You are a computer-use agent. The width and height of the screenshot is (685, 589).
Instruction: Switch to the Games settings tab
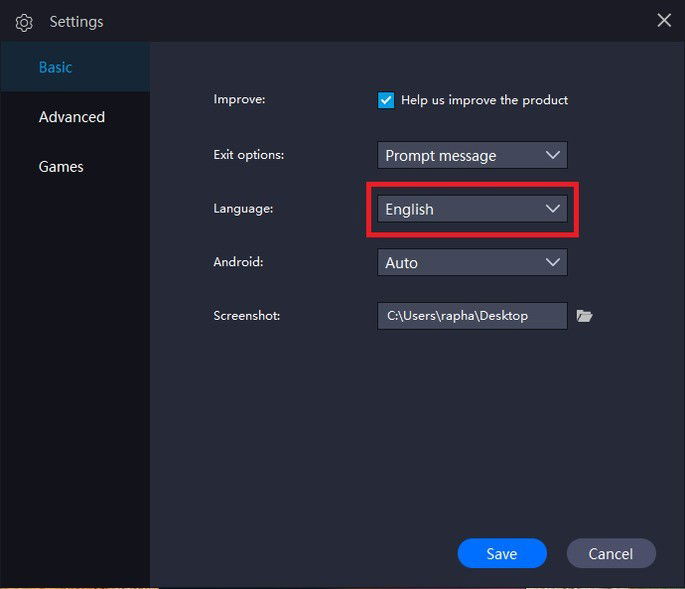(x=61, y=167)
